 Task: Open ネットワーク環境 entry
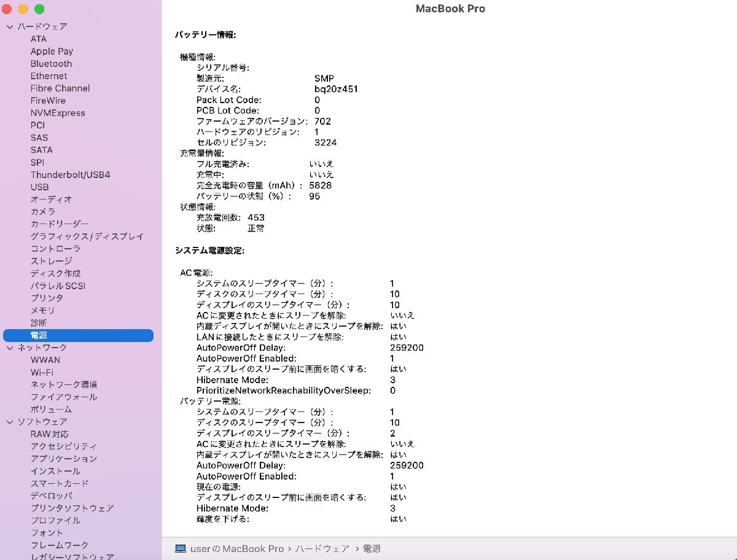click(64, 384)
